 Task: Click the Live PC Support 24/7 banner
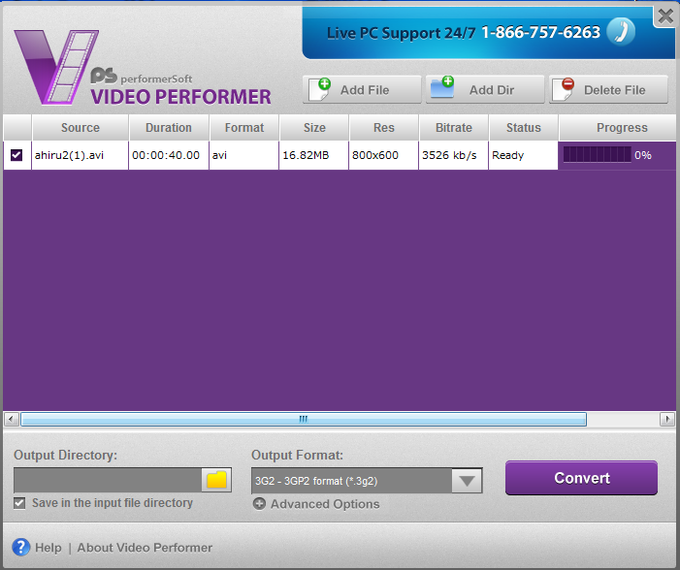coord(488,33)
